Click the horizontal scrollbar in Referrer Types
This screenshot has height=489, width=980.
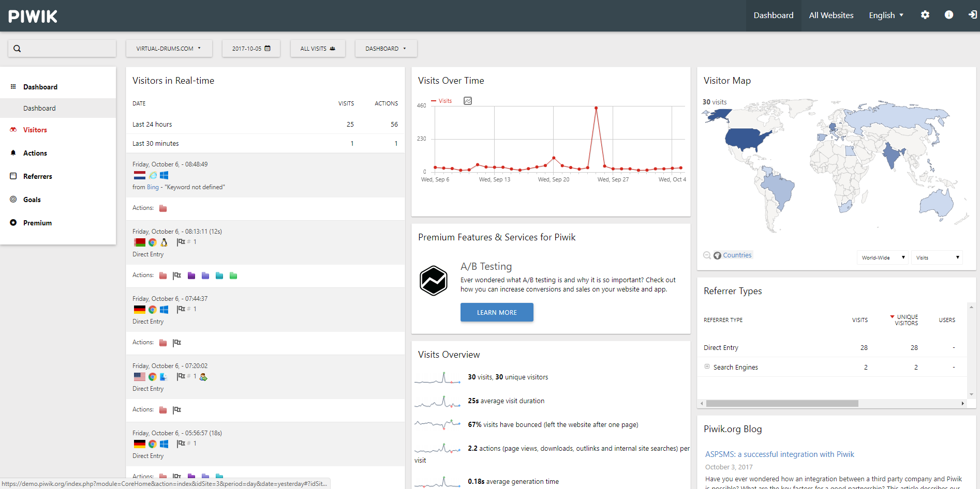point(782,403)
